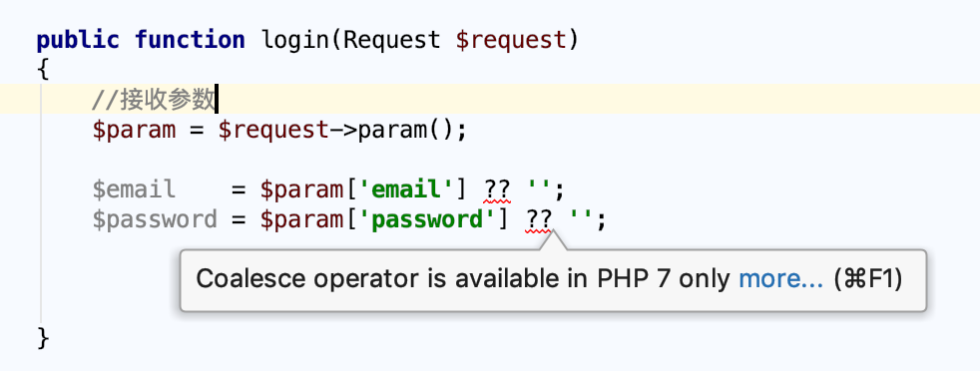The image size is (980, 371).
Task: Click the grayed-out $email variable
Action: tap(134, 188)
